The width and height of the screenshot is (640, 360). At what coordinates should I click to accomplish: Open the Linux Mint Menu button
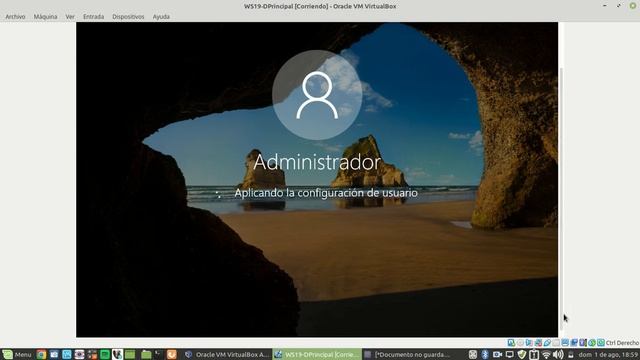16,354
